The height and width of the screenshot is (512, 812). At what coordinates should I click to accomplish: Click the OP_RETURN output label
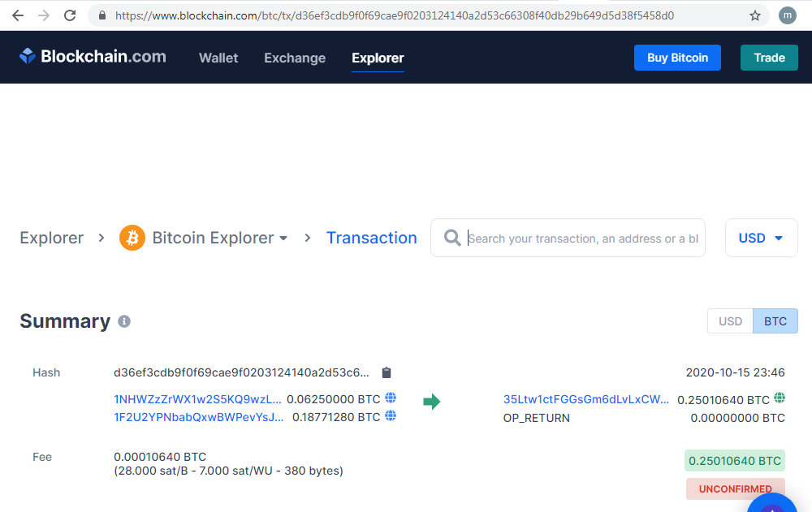click(537, 418)
